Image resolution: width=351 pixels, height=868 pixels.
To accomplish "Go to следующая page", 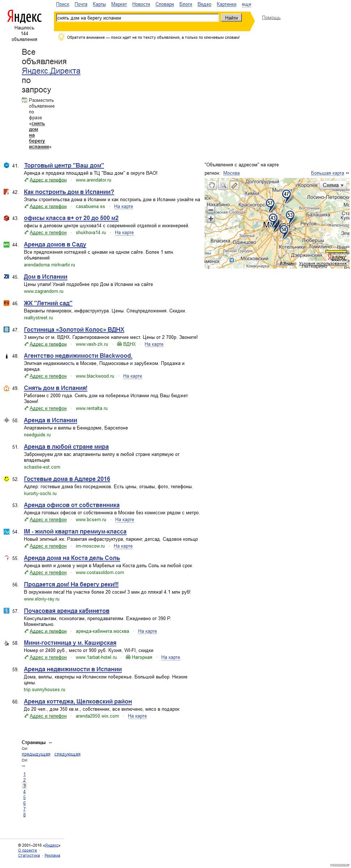I will (x=67, y=754).
